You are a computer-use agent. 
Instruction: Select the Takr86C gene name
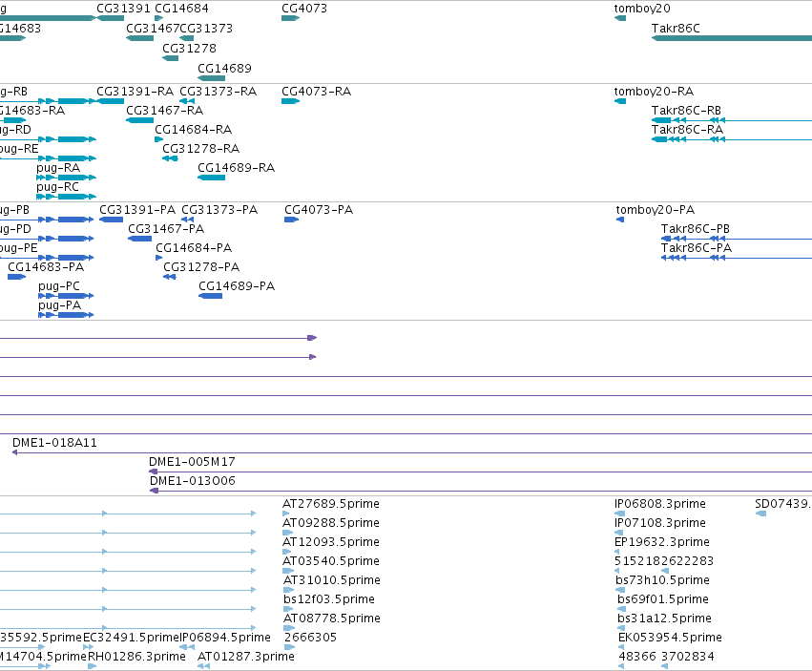coord(676,29)
